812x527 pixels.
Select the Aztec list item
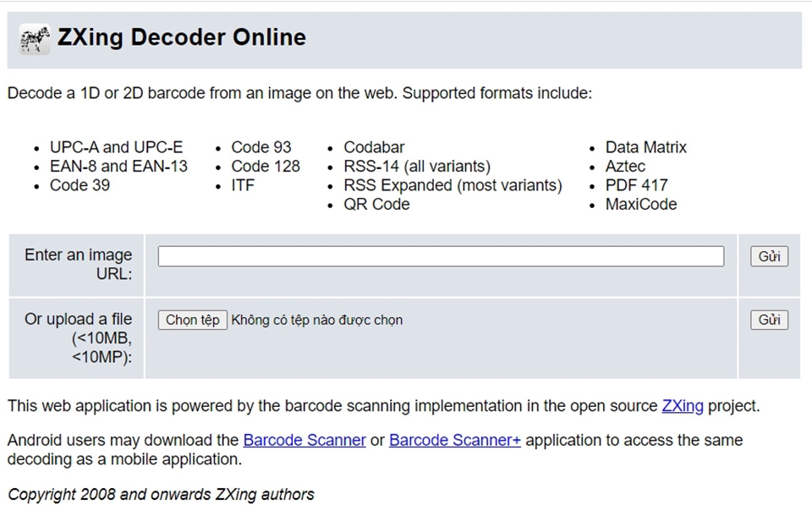[625, 167]
